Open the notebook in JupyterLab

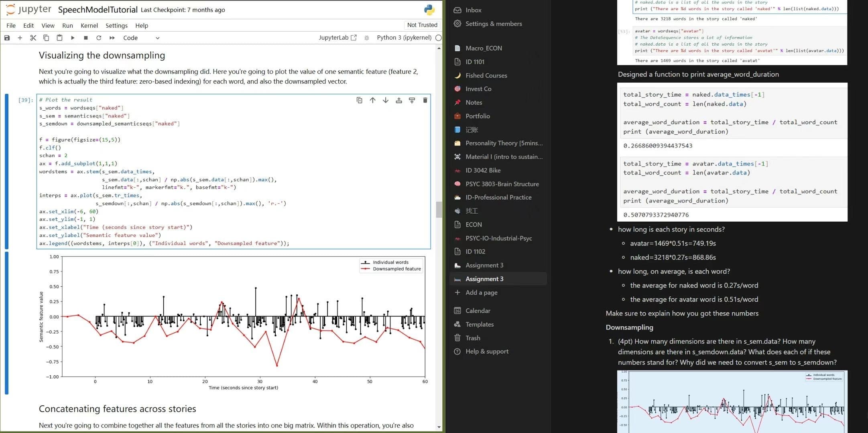pyautogui.click(x=337, y=38)
